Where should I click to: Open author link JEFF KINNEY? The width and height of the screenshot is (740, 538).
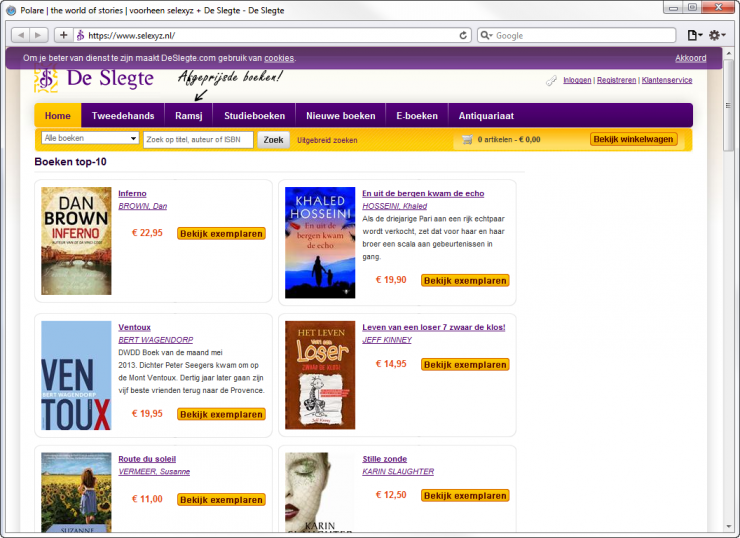pos(387,340)
